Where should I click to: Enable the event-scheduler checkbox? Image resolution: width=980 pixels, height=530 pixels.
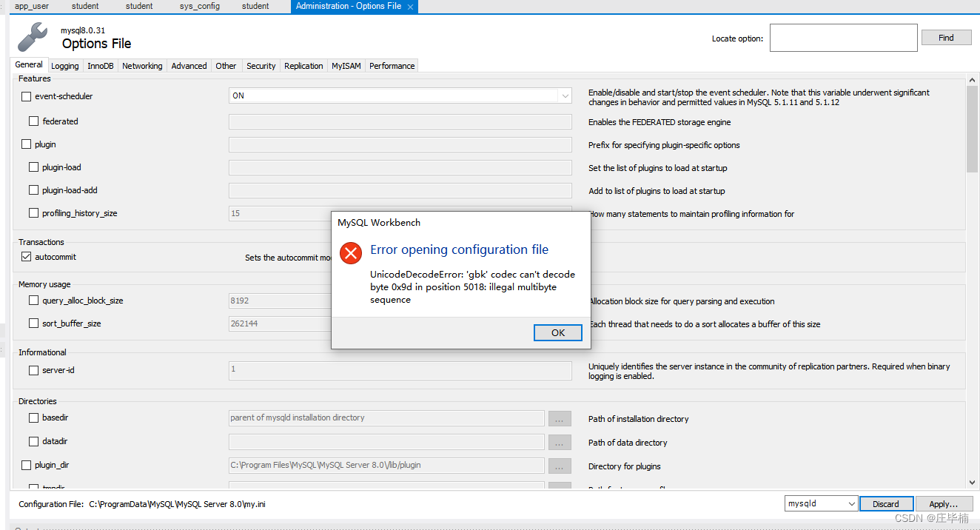pos(27,96)
